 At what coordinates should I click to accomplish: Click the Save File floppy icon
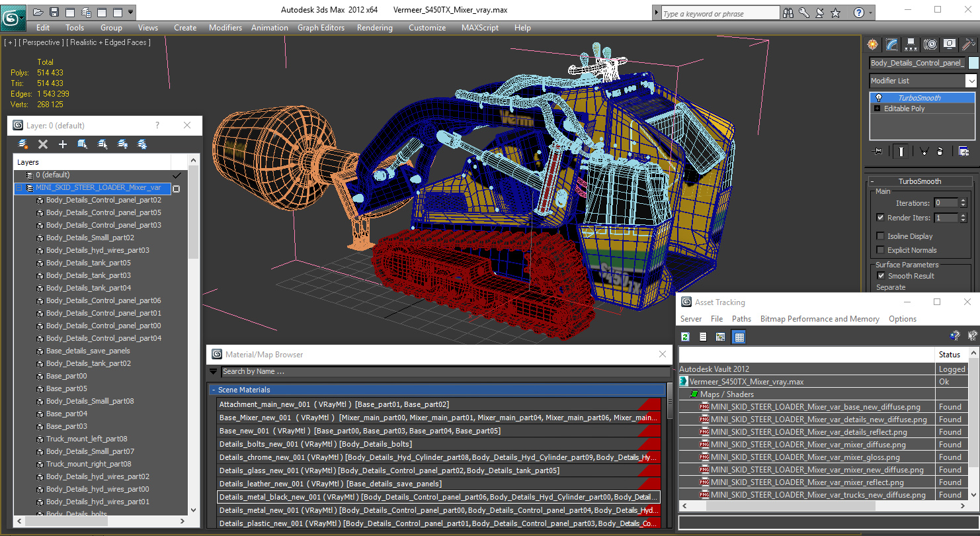point(54,12)
